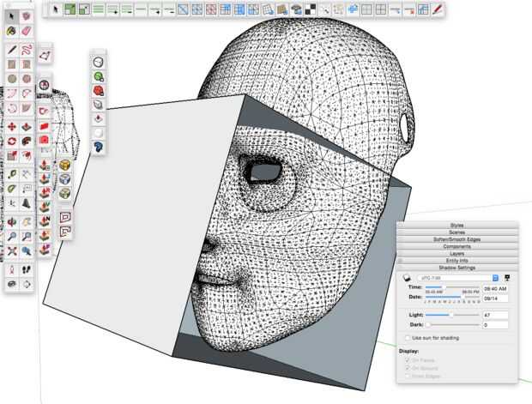Click the black-white checkerboard toolbar icon

point(311,9)
